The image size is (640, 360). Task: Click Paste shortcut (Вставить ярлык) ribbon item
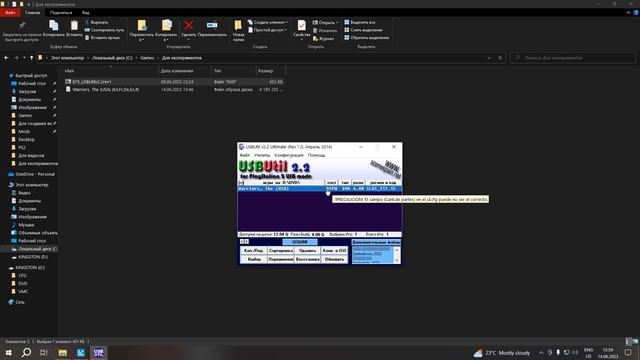point(102,38)
